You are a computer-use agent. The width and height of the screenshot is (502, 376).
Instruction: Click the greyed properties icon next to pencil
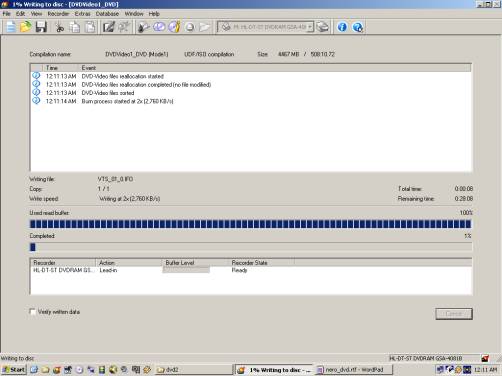click(x=124, y=27)
